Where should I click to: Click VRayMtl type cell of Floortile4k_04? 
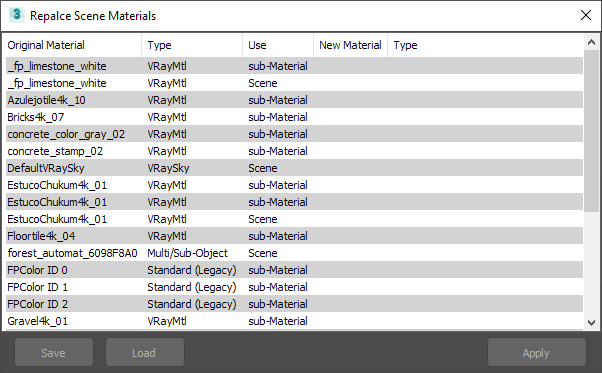tap(167, 236)
